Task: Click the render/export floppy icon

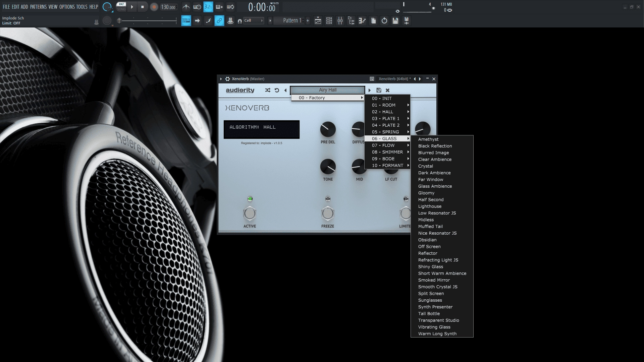Action: pyautogui.click(x=407, y=21)
